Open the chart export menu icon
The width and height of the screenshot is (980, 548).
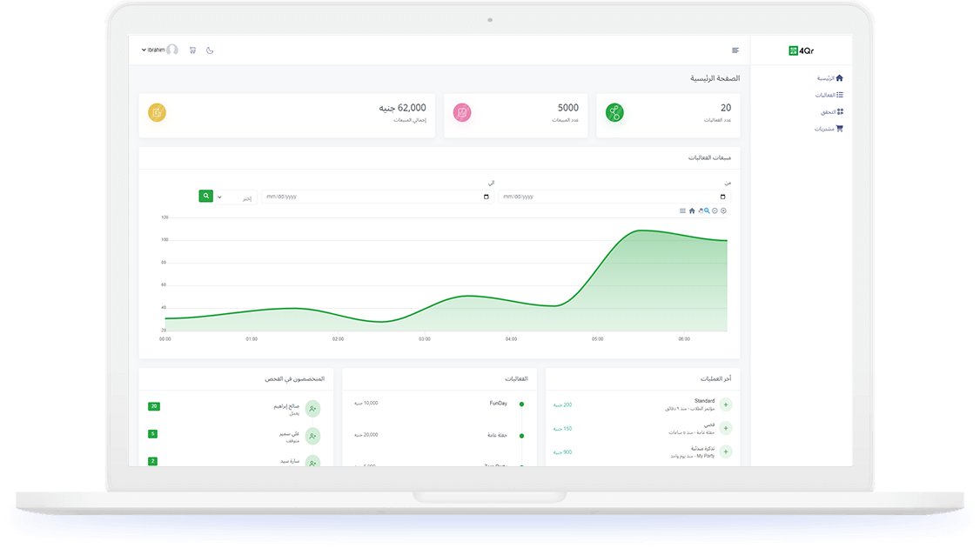click(683, 211)
